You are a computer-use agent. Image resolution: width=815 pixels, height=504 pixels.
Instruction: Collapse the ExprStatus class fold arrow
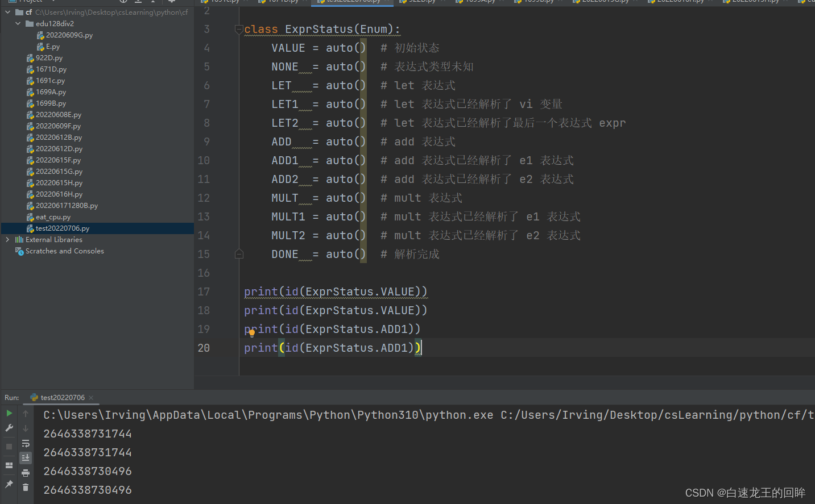tap(238, 29)
